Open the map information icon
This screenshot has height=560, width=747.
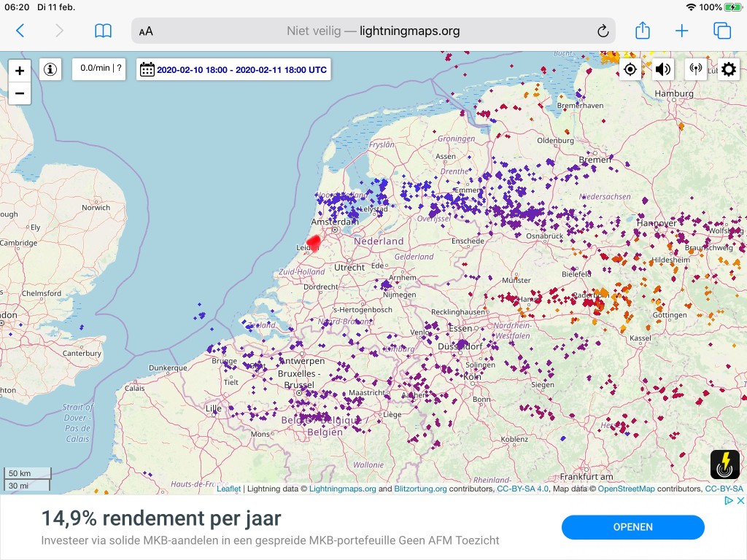pyautogui.click(x=50, y=69)
